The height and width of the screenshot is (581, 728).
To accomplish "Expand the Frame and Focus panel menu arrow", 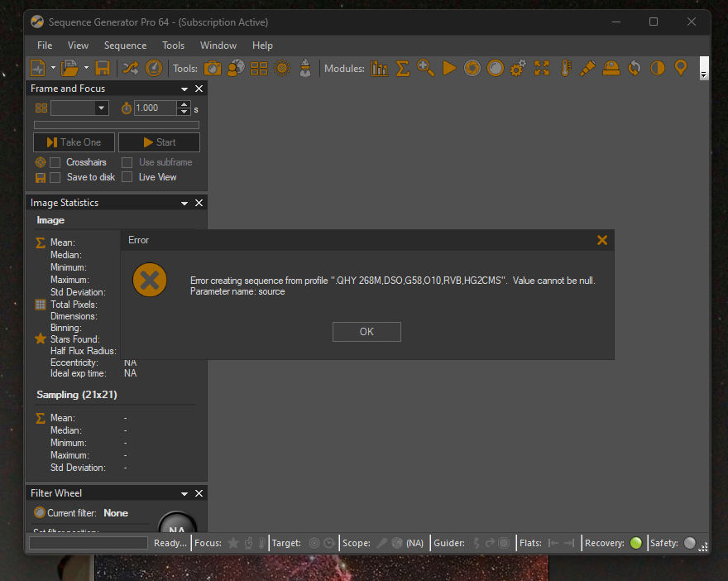I will click(184, 89).
